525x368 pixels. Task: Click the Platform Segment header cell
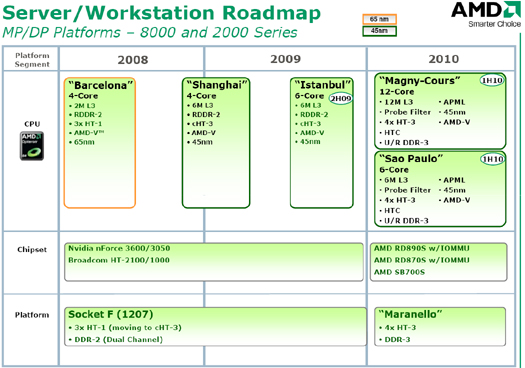[x=32, y=60]
